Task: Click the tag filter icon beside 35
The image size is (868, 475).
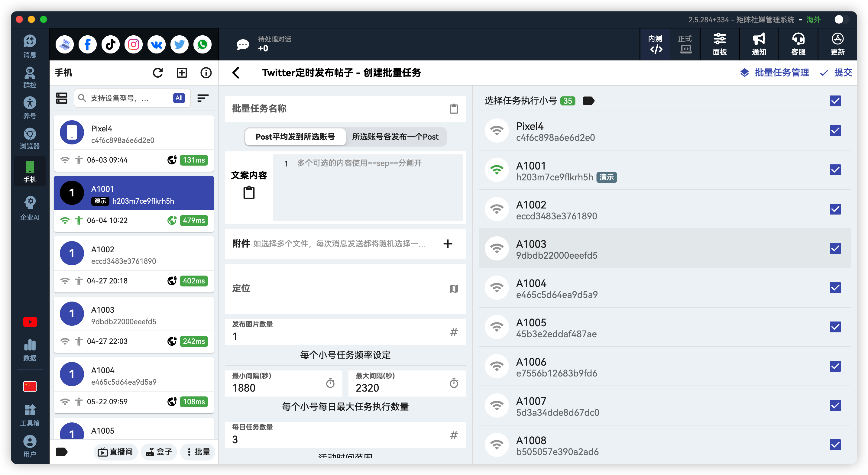Action: (589, 101)
